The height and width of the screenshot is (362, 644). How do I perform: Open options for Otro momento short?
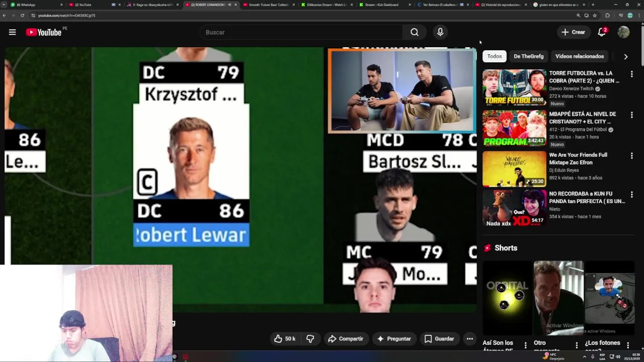pos(577,345)
